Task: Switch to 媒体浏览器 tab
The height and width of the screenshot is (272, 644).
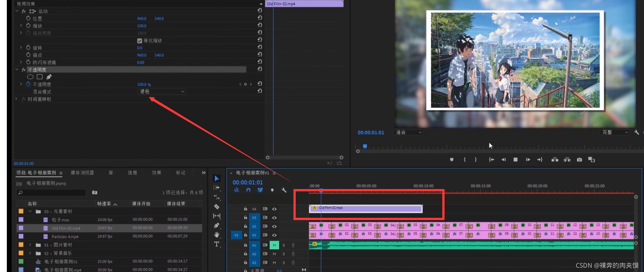Action: pyautogui.click(x=82, y=173)
